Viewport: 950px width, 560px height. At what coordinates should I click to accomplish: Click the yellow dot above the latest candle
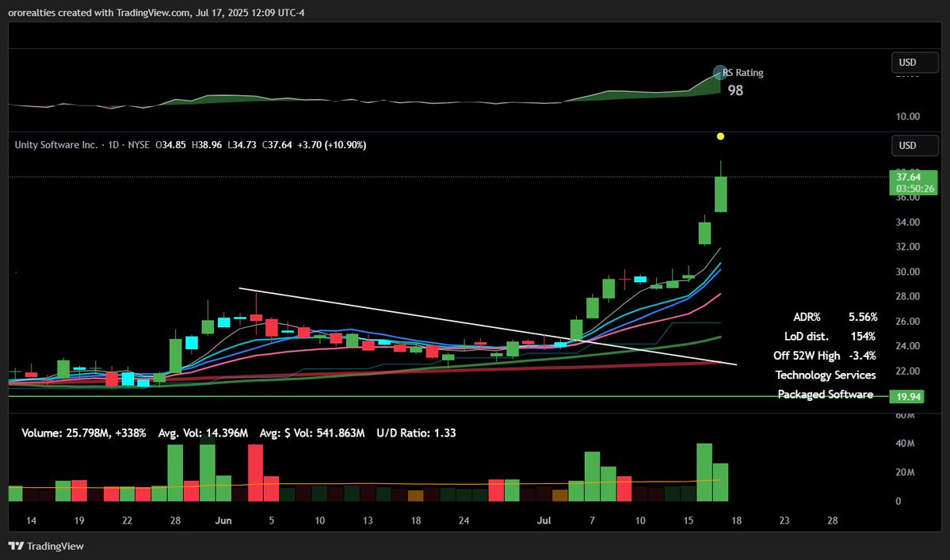[x=720, y=136]
